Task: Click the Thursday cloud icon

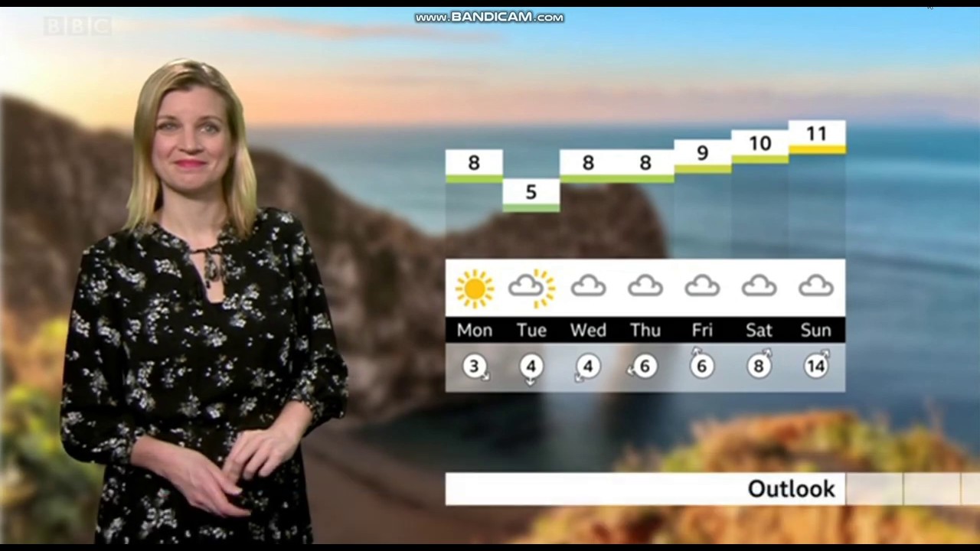Action: click(645, 286)
